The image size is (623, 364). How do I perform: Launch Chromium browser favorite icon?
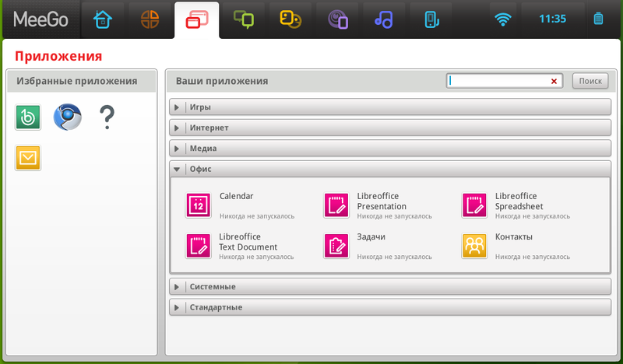(68, 117)
